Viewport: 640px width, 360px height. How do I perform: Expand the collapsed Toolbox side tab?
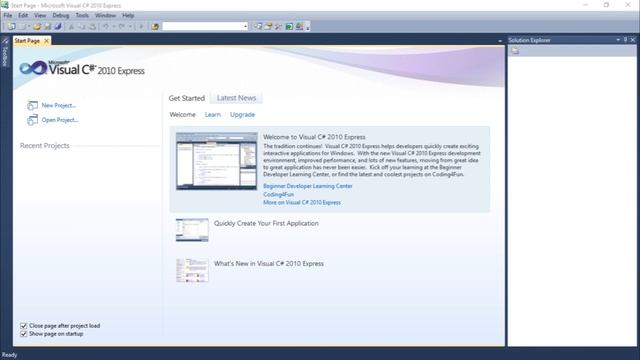5,52
